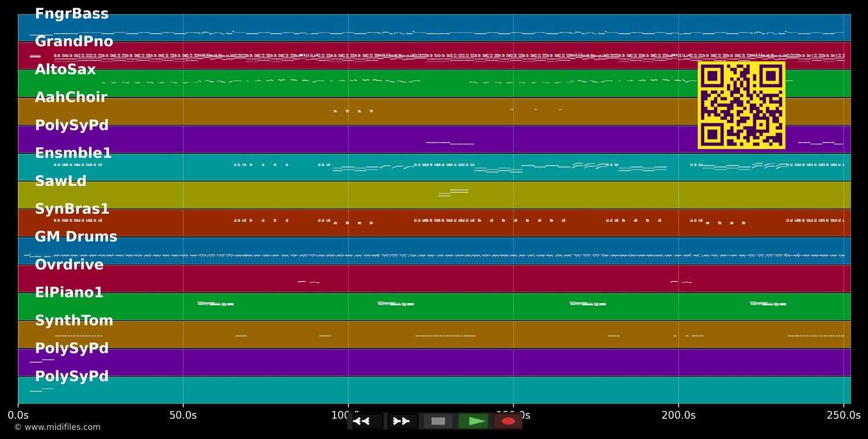Open the www.midifiles.com copyright link

(x=57, y=427)
